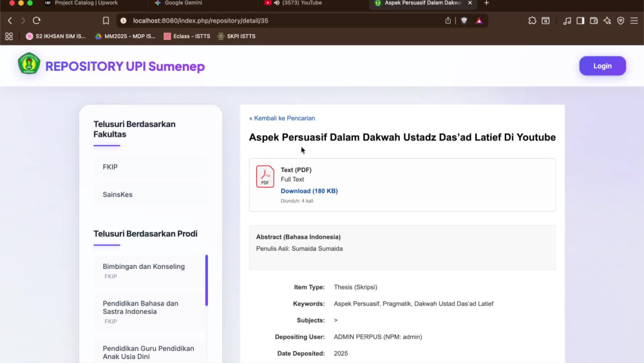Select Pendidikan Bahasa dan Sastra Indonesia
644x363 pixels.
[149, 312]
